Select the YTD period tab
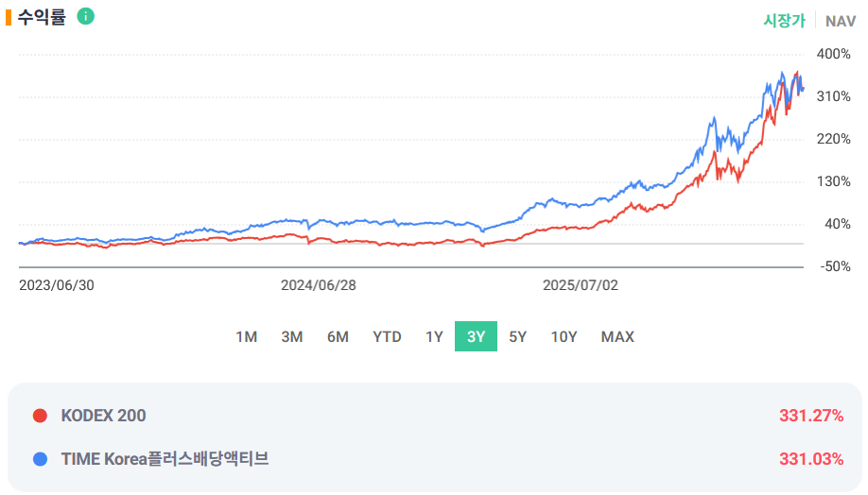This screenshot has width=868, height=495. (387, 337)
